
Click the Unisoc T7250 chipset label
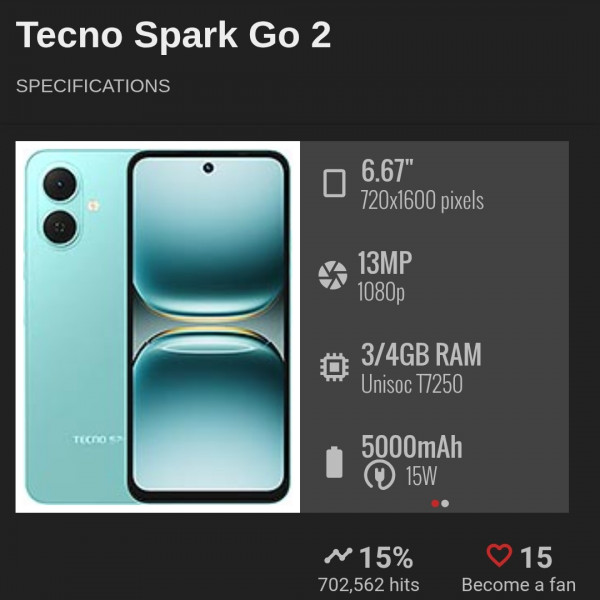click(x=411, y=383)
